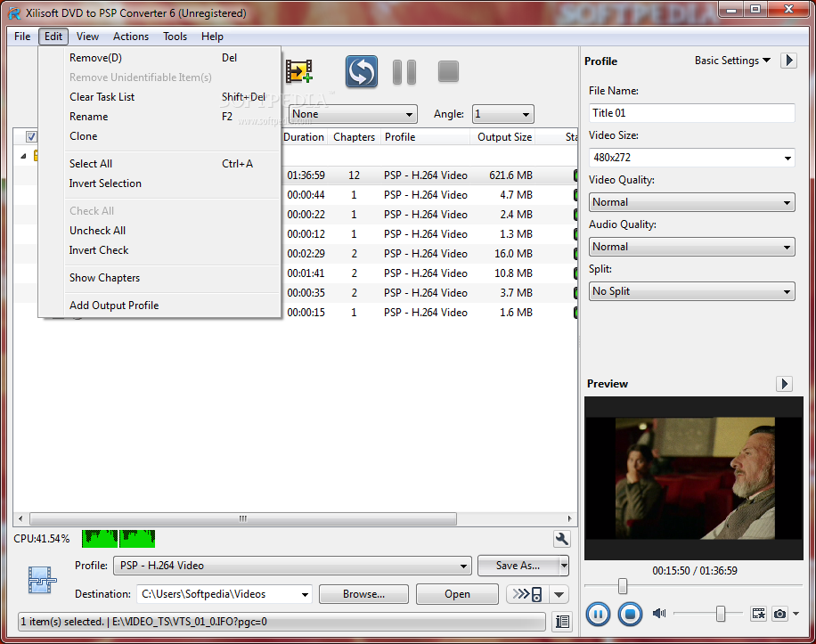Click the preview video thumbnail

point(695,478)
